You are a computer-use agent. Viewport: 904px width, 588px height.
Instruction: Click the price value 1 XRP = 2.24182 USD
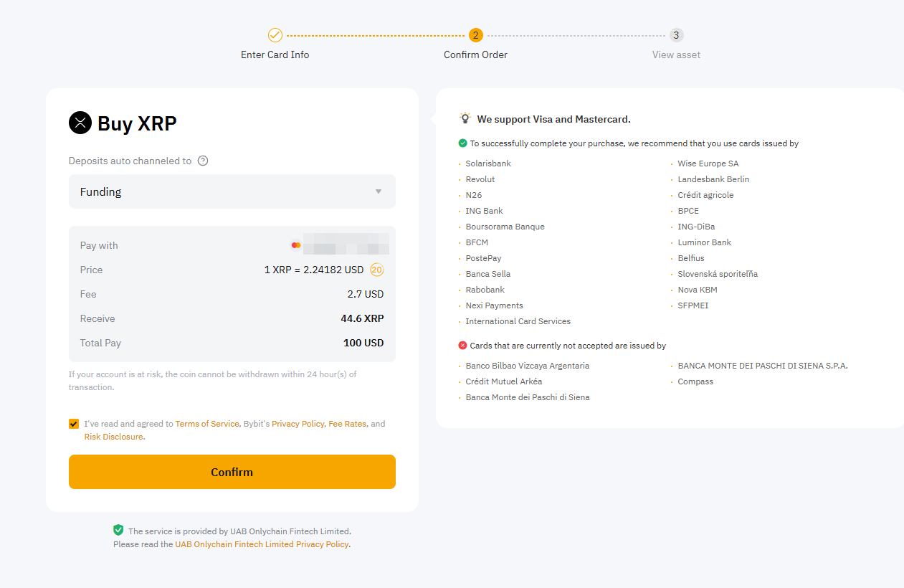pos(314,270)
